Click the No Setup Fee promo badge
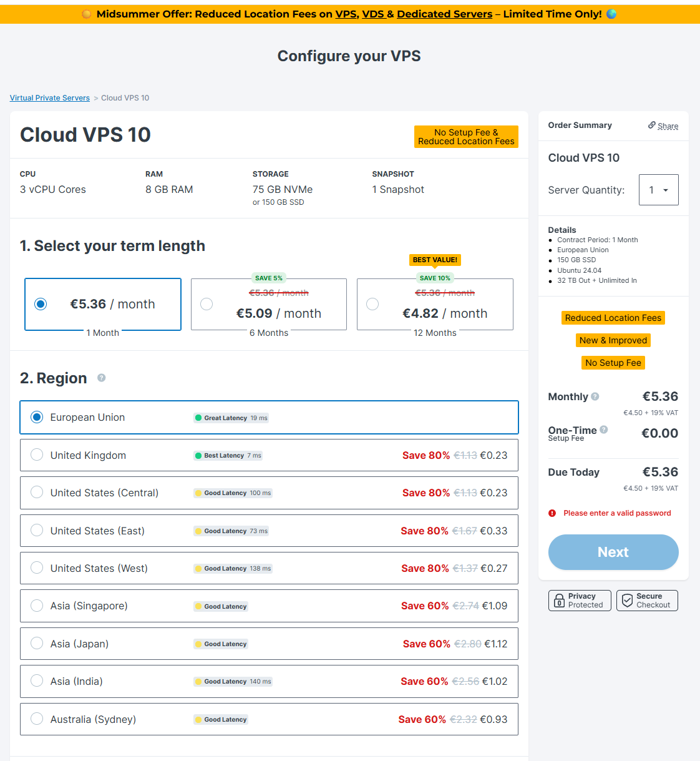This screenshot has height=761, width=700. coord(613,363)
